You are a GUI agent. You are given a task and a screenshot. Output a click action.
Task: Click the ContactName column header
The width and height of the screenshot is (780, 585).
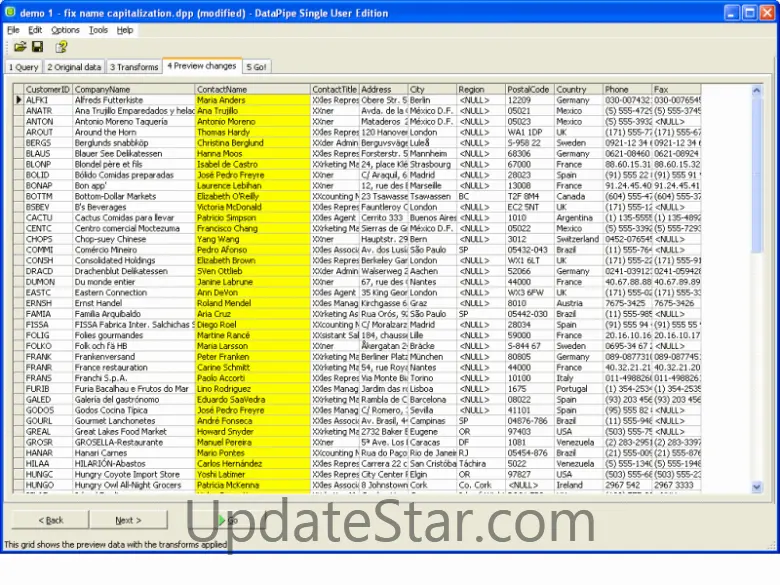252,89
